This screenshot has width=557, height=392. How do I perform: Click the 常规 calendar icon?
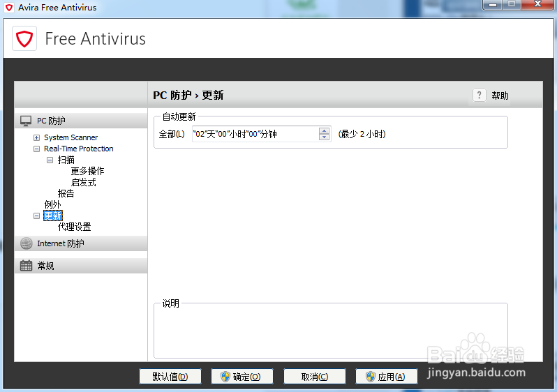click(x=26, y=266)
